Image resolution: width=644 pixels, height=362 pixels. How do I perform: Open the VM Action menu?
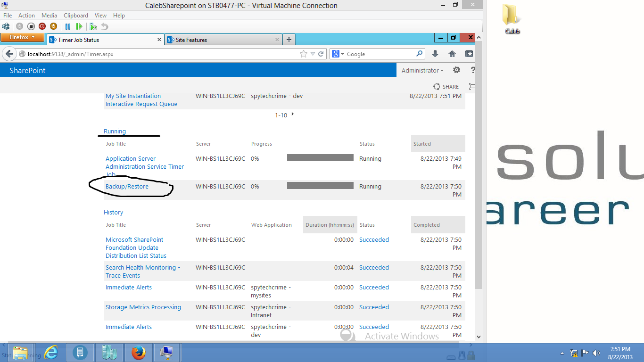click(x=27, y=16)
